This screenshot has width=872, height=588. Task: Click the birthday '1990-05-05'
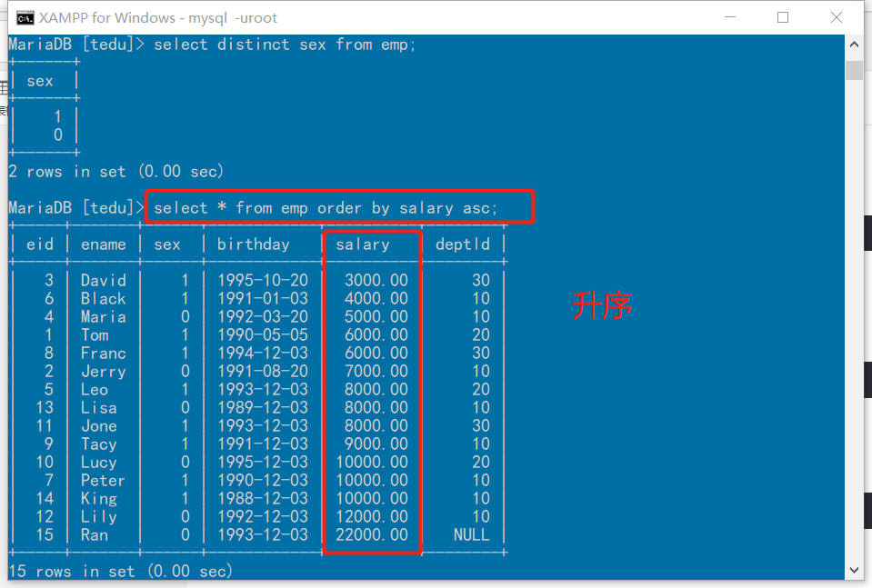(263, 335)
